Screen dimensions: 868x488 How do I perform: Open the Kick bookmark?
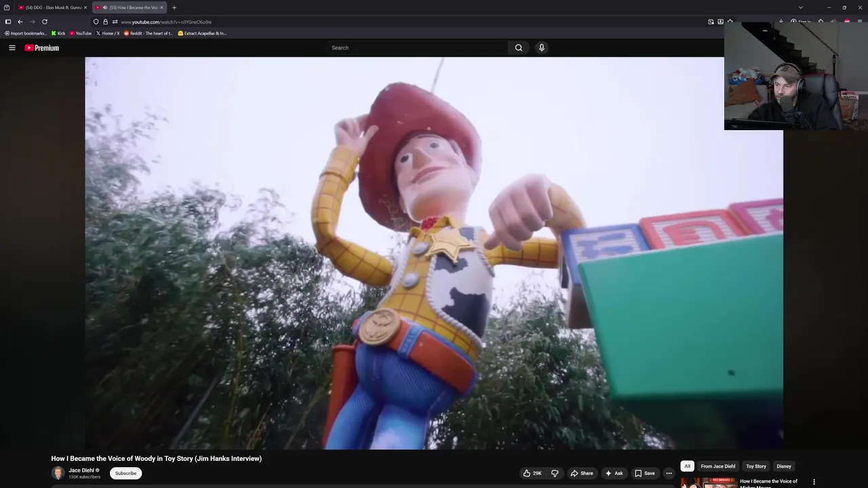point(58,33)
